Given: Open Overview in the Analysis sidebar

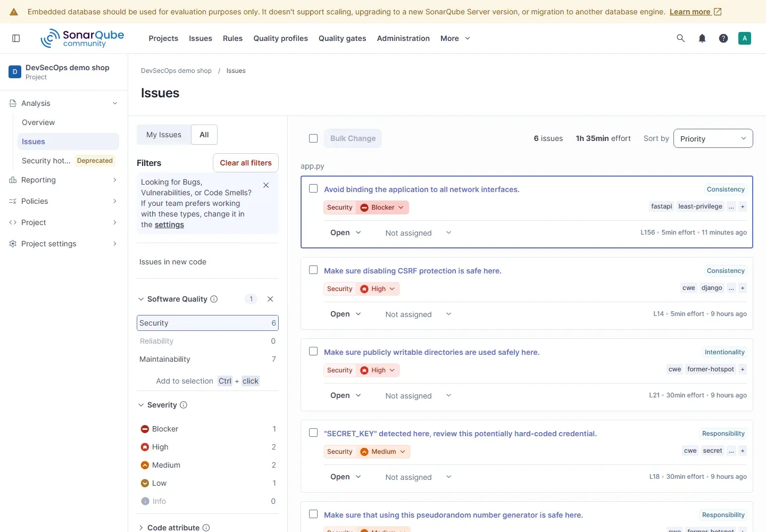Looking at the screenshot, I should pos(68,122).
